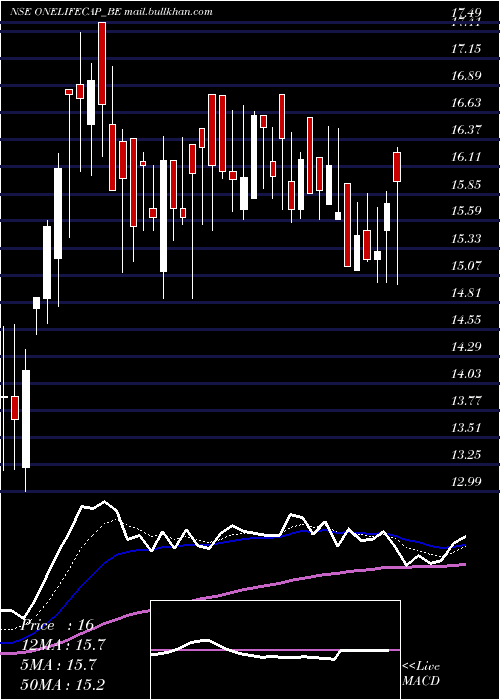Click the last red candlestick near 16.11
The image size is (500, 700).
tap(397, 167)
